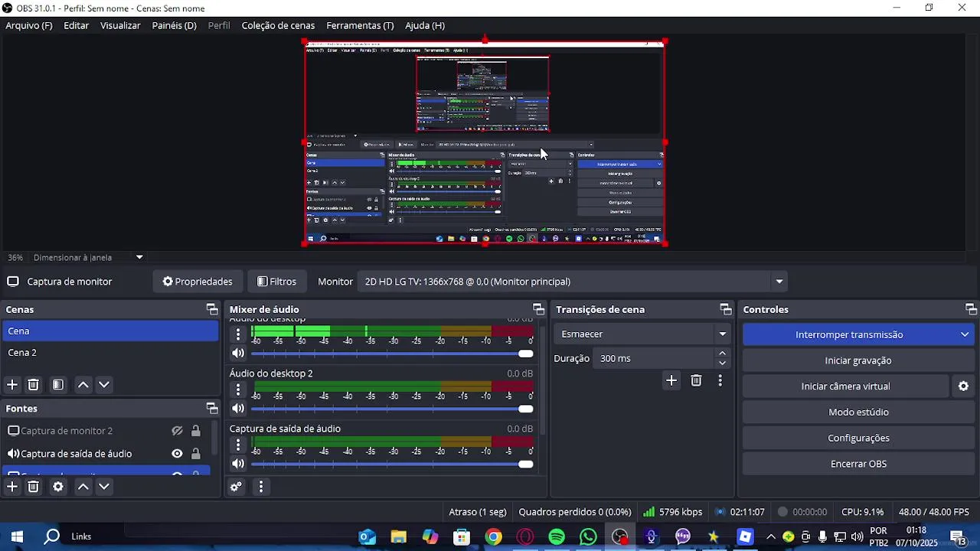
Task: Undock the Controles panel
Action: click(x=971, y=309)
